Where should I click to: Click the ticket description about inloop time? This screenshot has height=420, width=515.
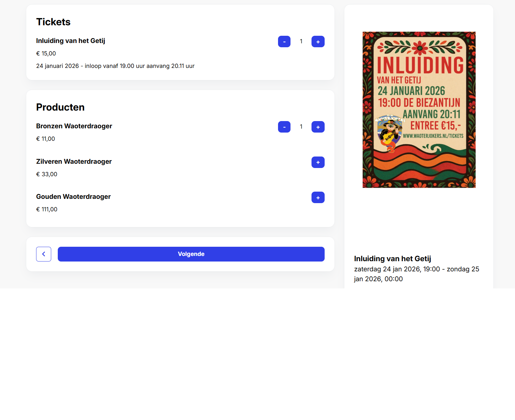pos(115,66)
